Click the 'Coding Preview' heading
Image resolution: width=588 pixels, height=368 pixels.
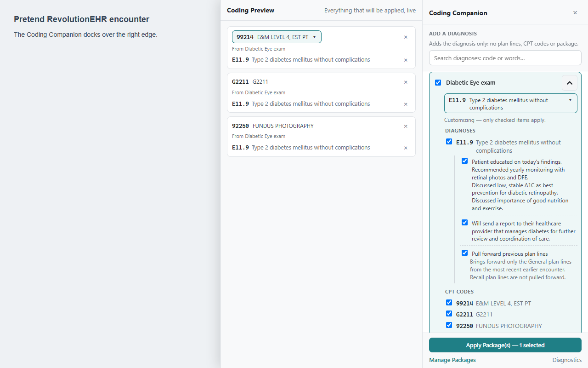[250, 10]
